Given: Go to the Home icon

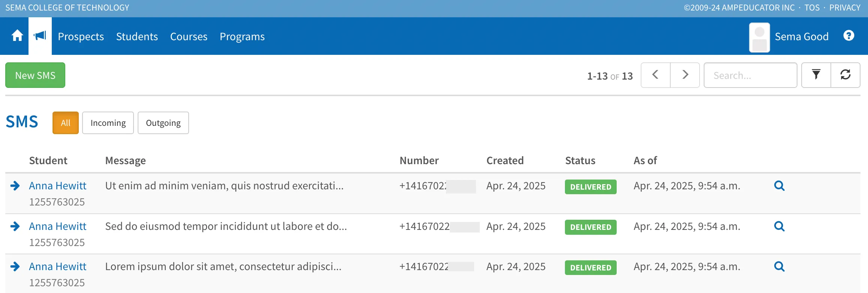Looking at the screenshot, I should coord(17,36).
